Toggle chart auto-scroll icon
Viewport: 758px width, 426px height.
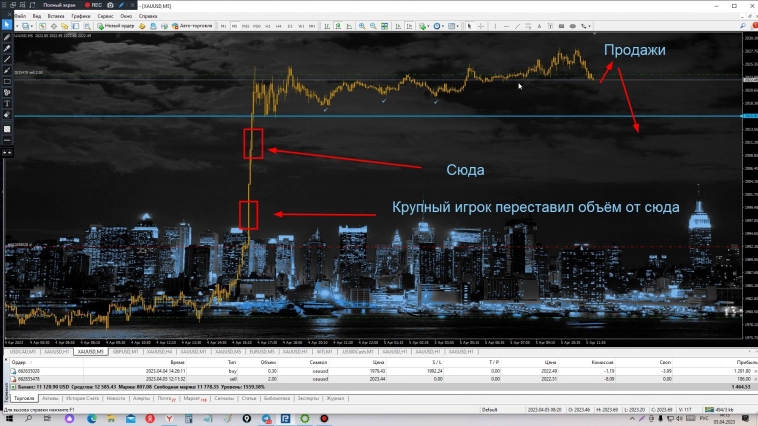[x=398, y=26]
